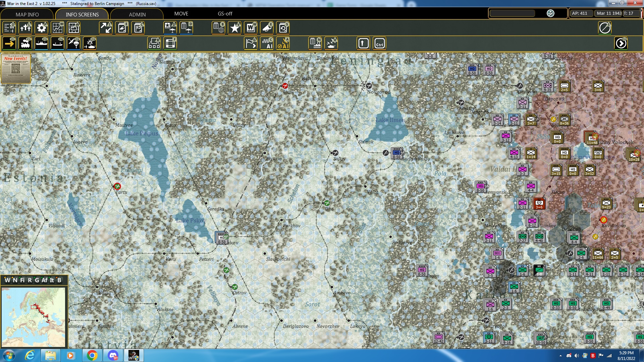Click the end turn arrow button (F12)
The height and width of the screenshot is (362, 644).
[621, 44]
